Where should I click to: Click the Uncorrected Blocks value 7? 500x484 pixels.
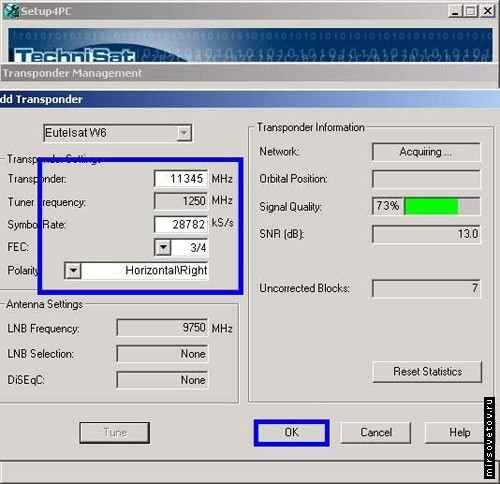coord(426,288)
